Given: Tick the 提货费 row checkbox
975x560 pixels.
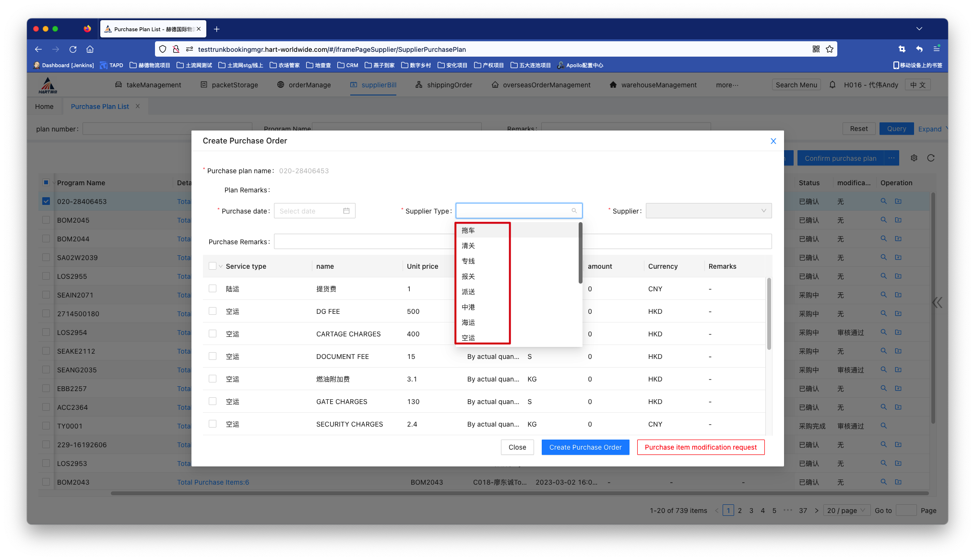Looking at the screenshot, I should pos(213,289).
